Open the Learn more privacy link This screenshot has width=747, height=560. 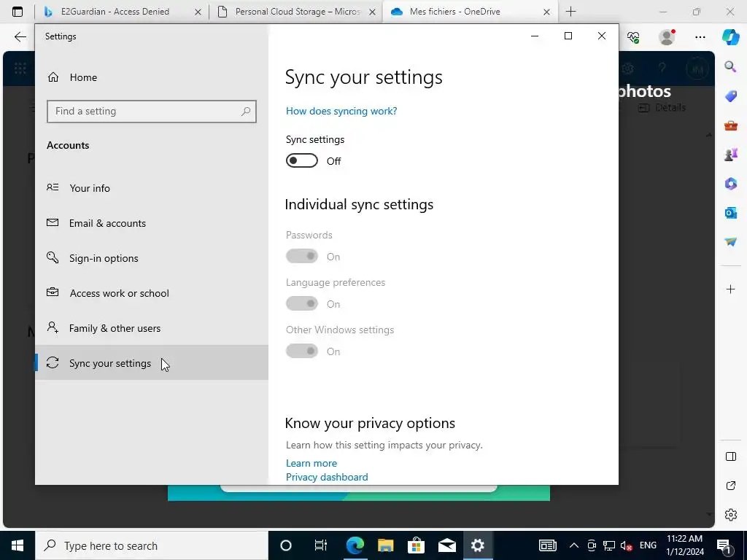[311, 463]
